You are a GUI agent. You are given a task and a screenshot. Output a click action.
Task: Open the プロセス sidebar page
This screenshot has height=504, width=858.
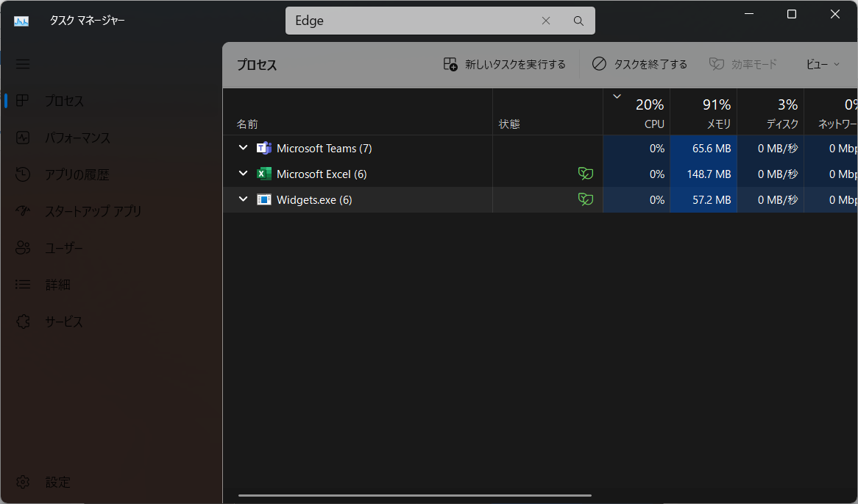tap(111, 101)
